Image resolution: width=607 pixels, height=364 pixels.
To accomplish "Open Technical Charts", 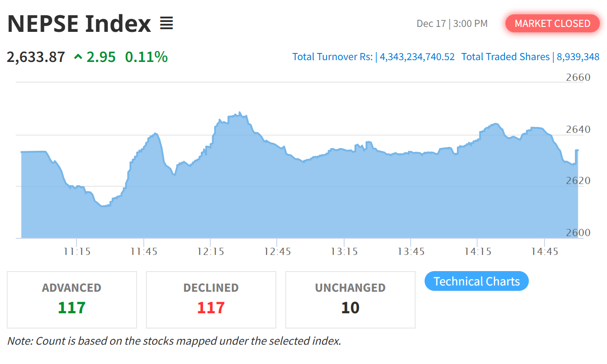I will 476,281.
